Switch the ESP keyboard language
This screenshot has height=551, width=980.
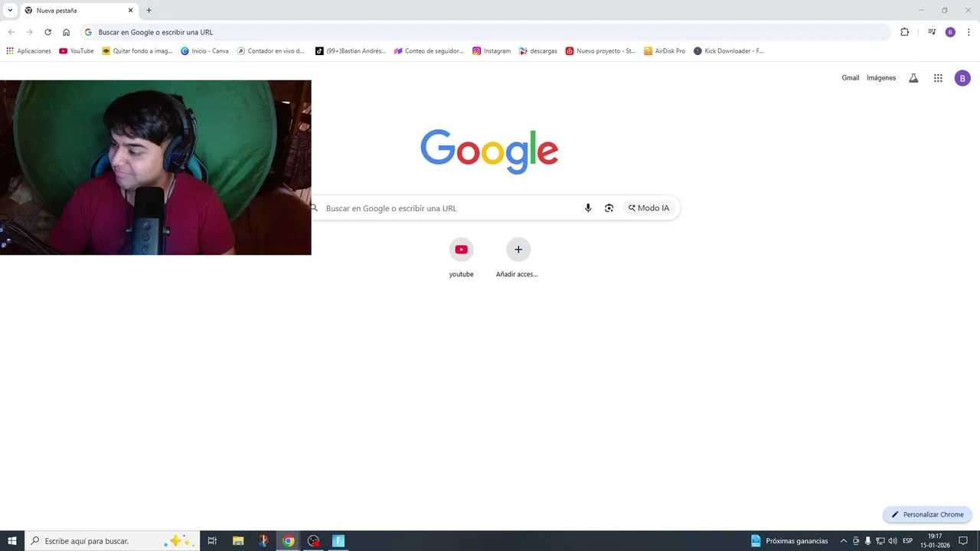point(908,541)
